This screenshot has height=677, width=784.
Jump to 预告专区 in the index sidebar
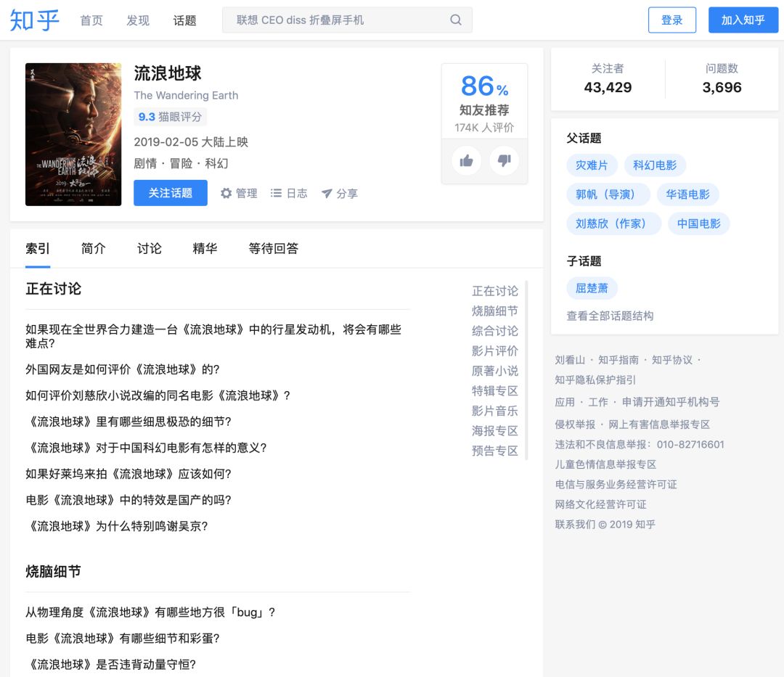coord(495,451)
